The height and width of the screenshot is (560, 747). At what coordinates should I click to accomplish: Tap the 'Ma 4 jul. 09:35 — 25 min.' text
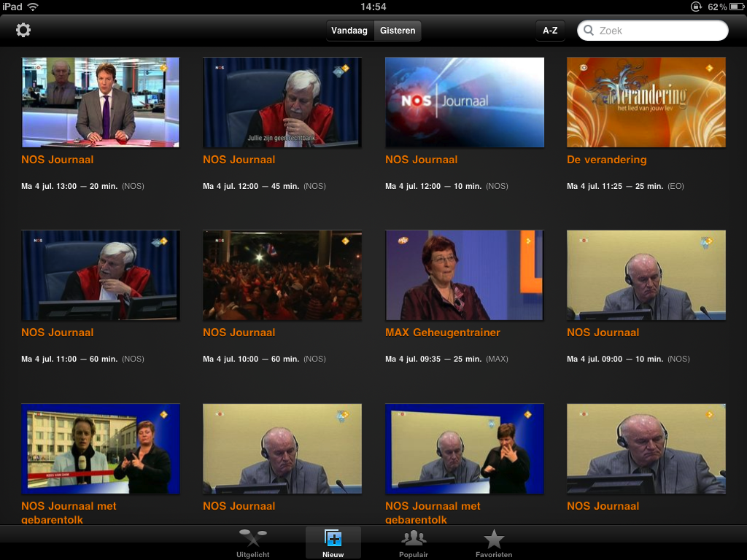(x=433, y=359)
